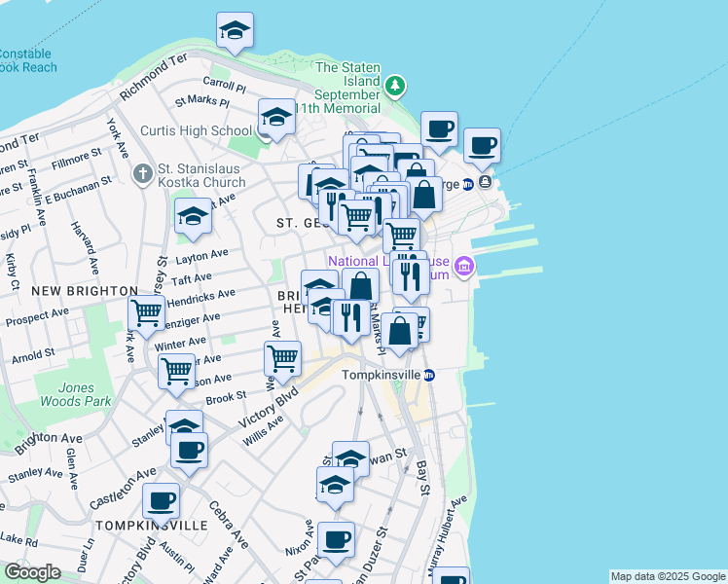
Task: Click the NEW BRIGHTON neighborhood label
Action: 85,291
